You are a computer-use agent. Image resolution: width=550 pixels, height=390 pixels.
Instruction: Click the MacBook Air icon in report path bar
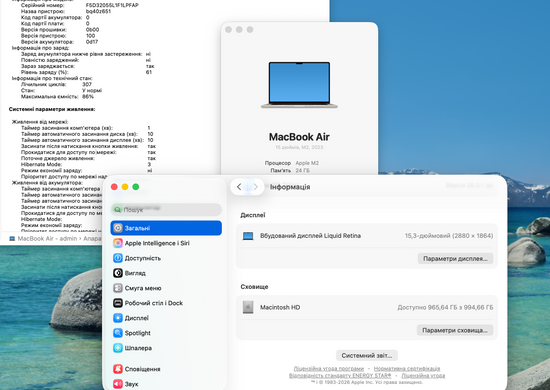point(12,238)
